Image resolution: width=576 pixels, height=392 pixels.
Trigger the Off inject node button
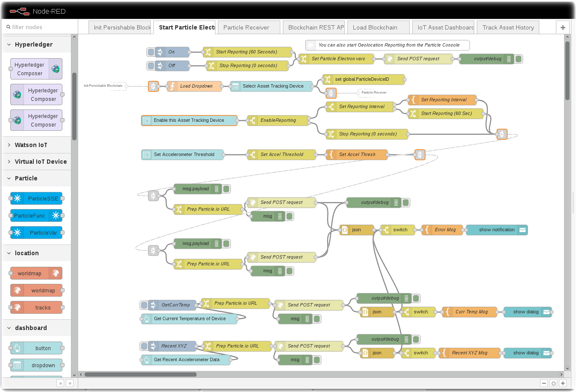(x=151, y=66)
